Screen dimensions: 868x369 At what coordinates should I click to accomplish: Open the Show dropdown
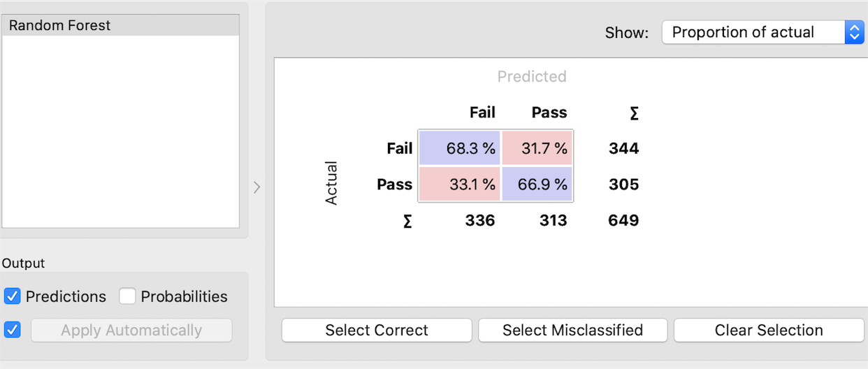[753, 32]
